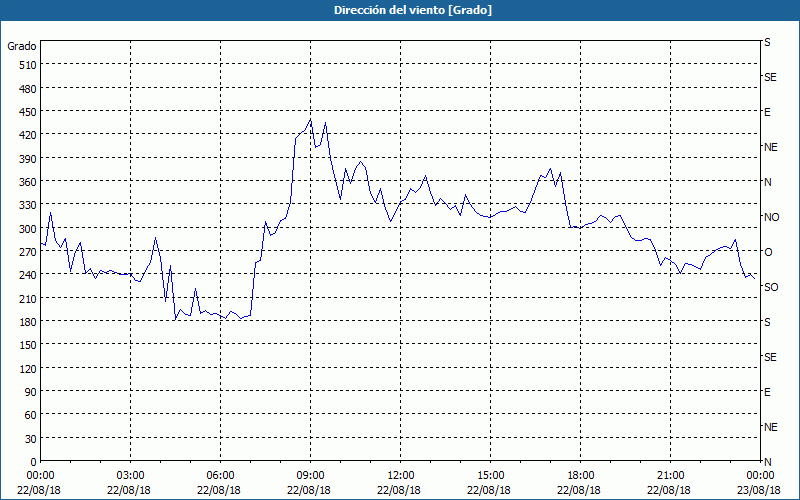Click the 09:00 time axis label
800x500 pixels.
pyautogui.click(x=310, y=476)
